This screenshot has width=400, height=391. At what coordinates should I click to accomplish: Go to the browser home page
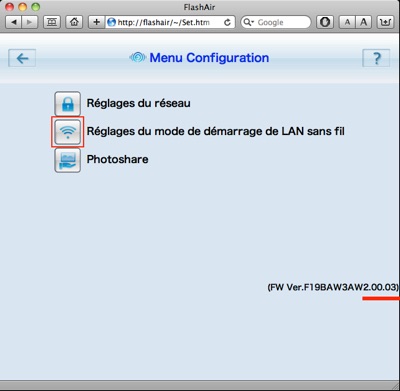[74, 22]
